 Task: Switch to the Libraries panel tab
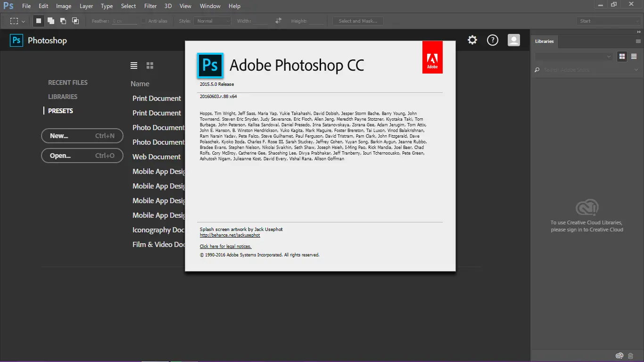pyautogui.click(x=545, y=41)
